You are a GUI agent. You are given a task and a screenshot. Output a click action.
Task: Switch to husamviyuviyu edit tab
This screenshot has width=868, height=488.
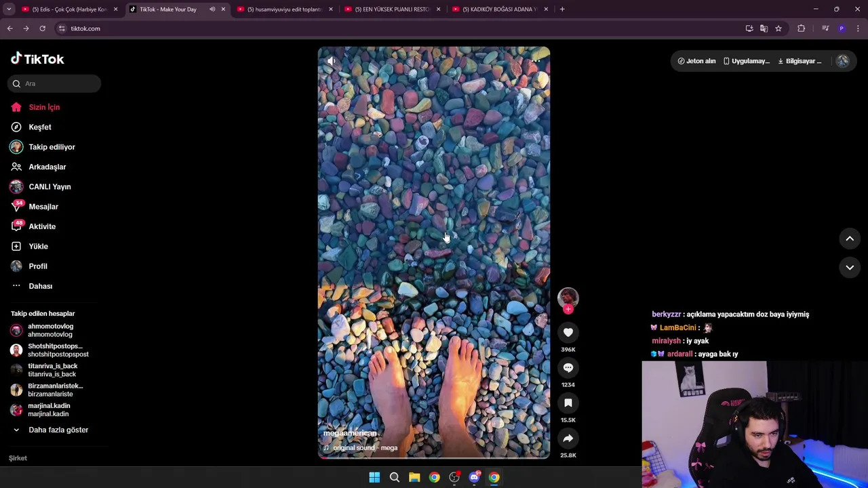(284, 9)
